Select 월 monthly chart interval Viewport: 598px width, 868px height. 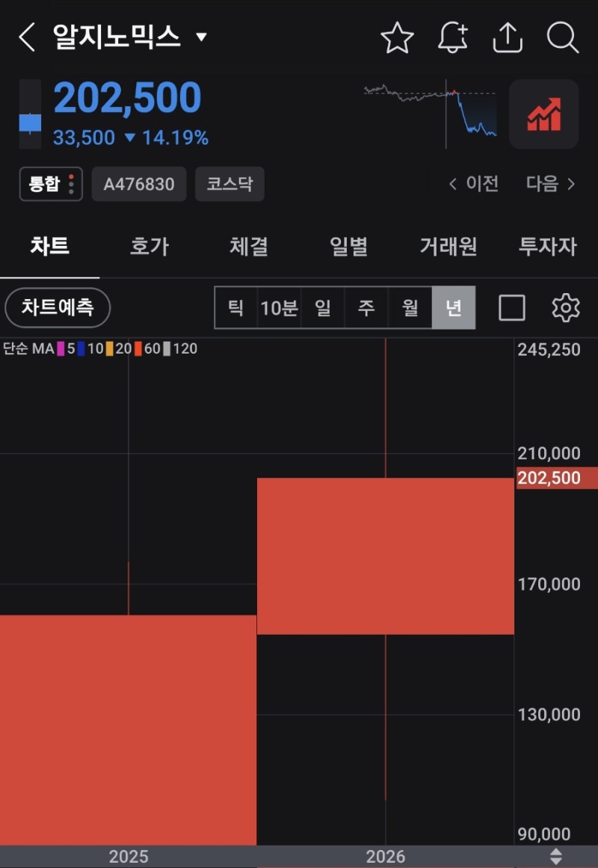(x=410, y=308)
